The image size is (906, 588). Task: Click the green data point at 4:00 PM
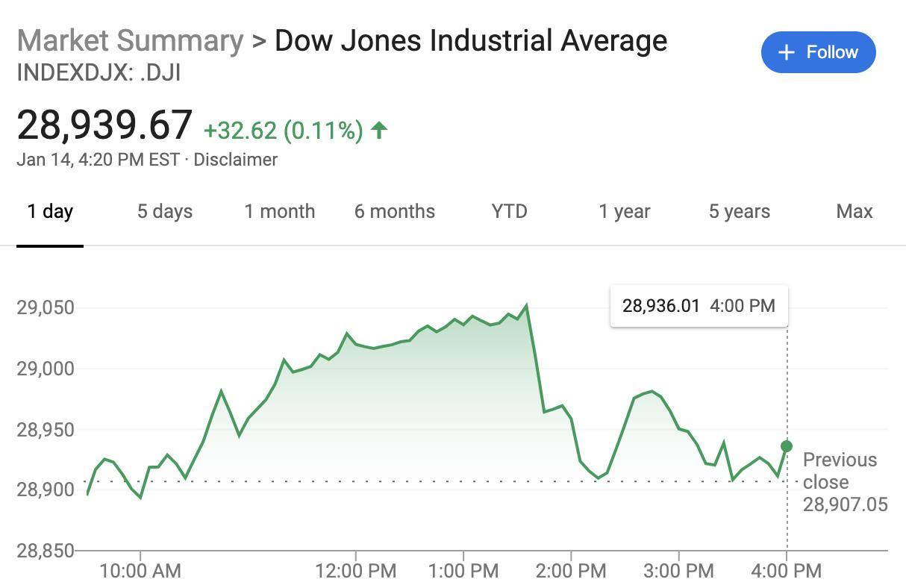click(x=787, y=446)
